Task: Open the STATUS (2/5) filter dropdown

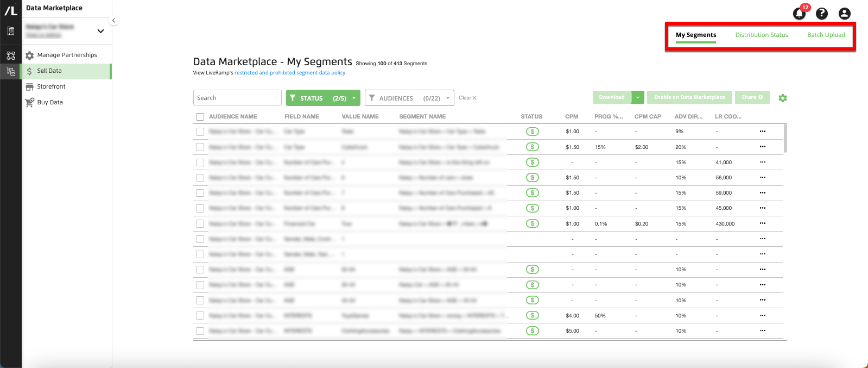Action: coord(323,98)
